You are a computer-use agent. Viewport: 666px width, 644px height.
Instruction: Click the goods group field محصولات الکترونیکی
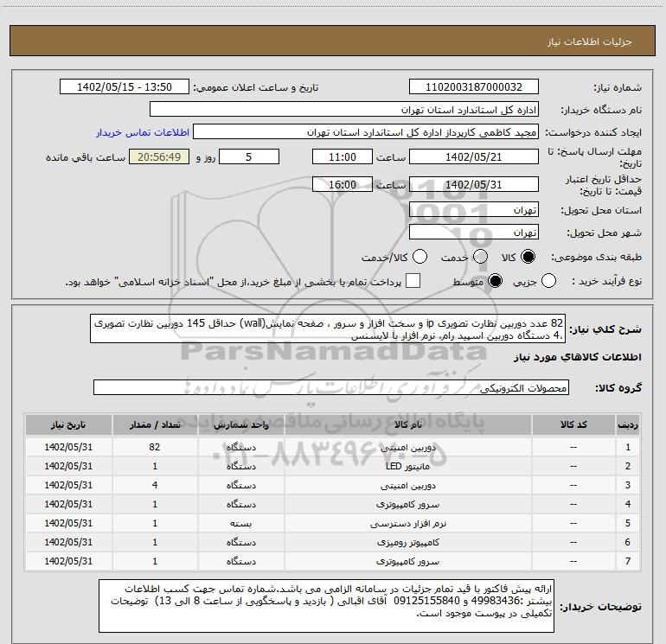point(331,387)
